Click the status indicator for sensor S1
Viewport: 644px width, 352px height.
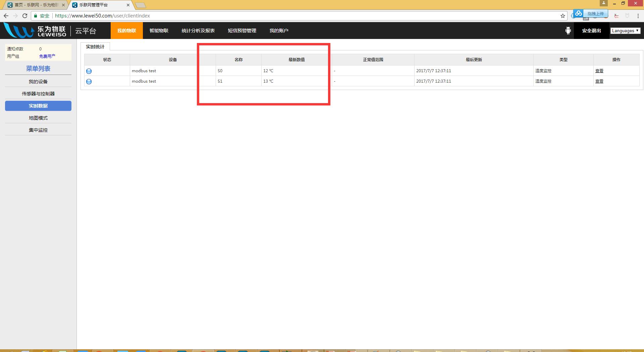[89, 81]
